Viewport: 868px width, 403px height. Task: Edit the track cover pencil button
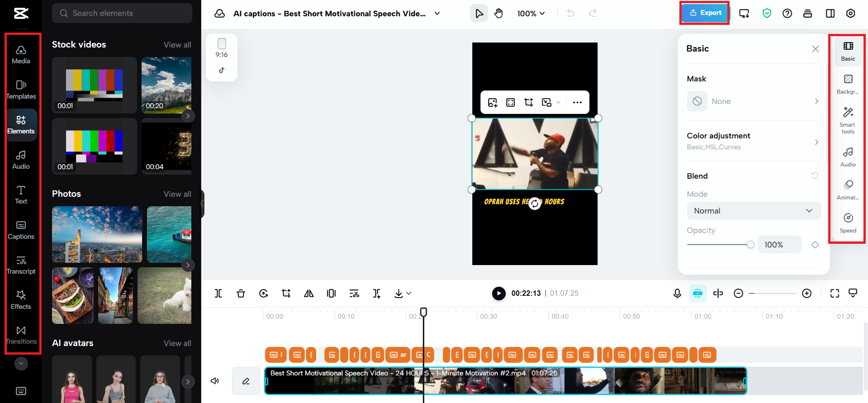[x=246, y=381]
